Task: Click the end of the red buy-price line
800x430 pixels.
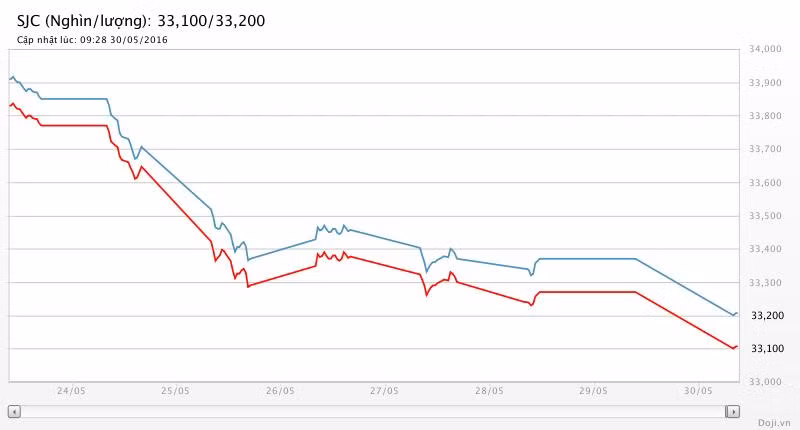Action: [737, 346]
